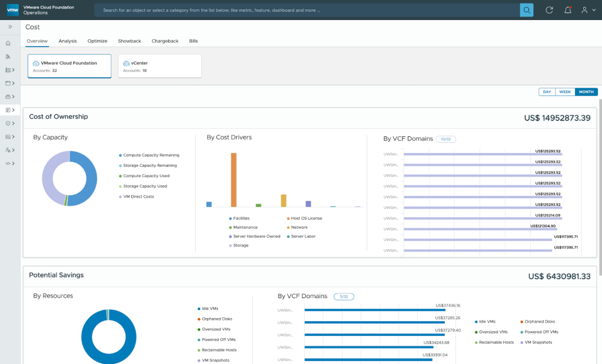
Task: Switch time range to DAY
Action: tap(547, 92)
